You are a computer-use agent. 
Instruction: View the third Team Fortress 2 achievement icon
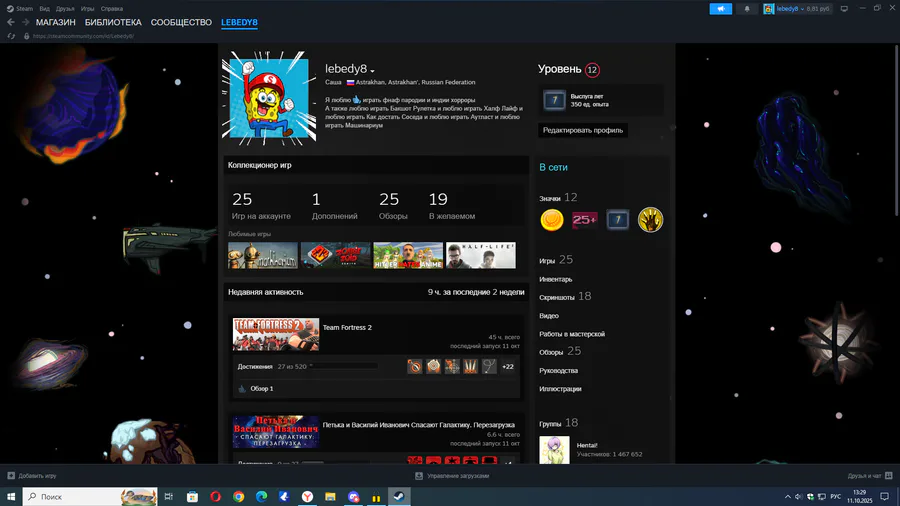click(x=452, y=366)
